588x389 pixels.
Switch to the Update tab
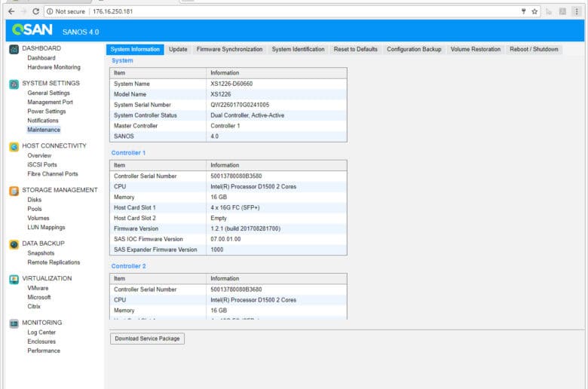[178, 49]
